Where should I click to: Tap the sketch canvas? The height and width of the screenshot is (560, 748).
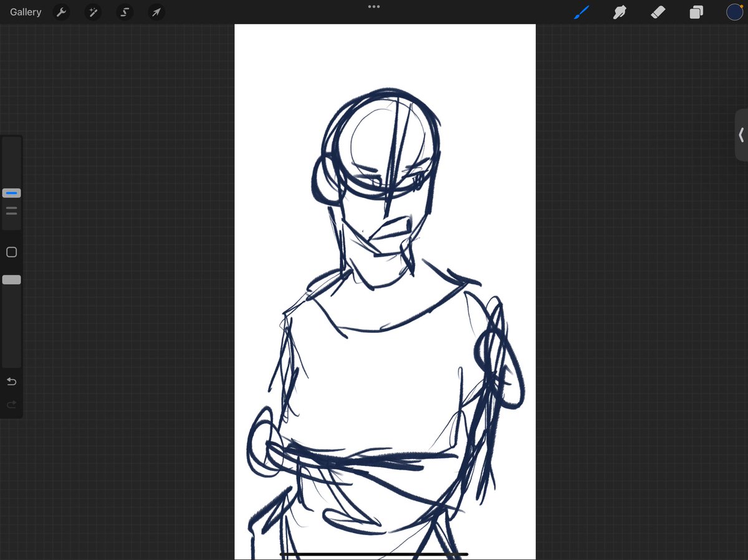point(385,292)
